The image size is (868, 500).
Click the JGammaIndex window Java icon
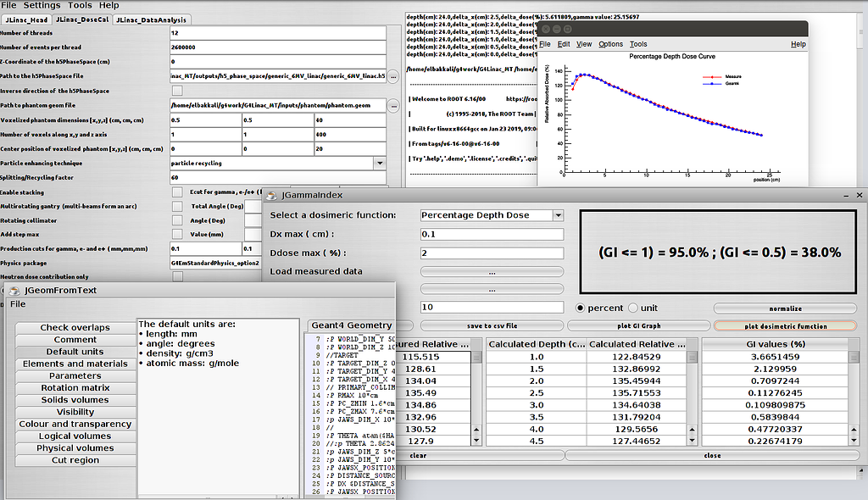tap(273, 195)
